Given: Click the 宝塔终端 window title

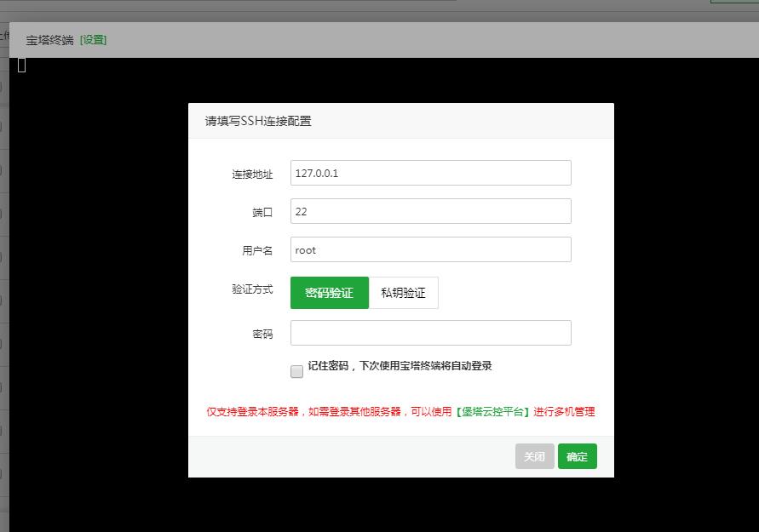Looking at the screenshot, I should pos(49,40).
